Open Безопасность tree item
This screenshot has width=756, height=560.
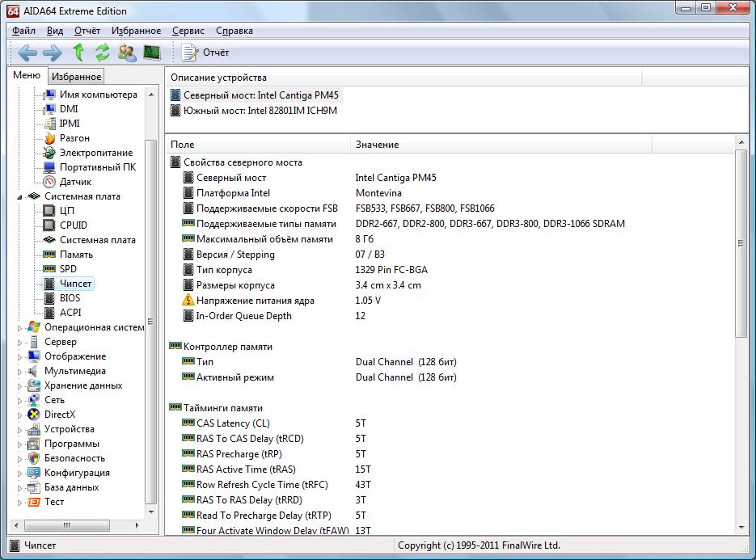tap(74, 458)
